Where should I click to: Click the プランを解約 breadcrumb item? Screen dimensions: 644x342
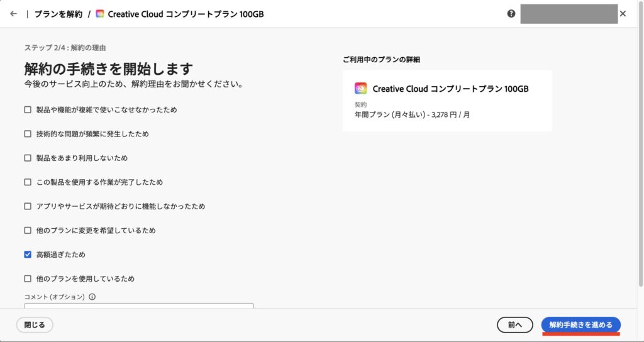[x=58, y=14]
